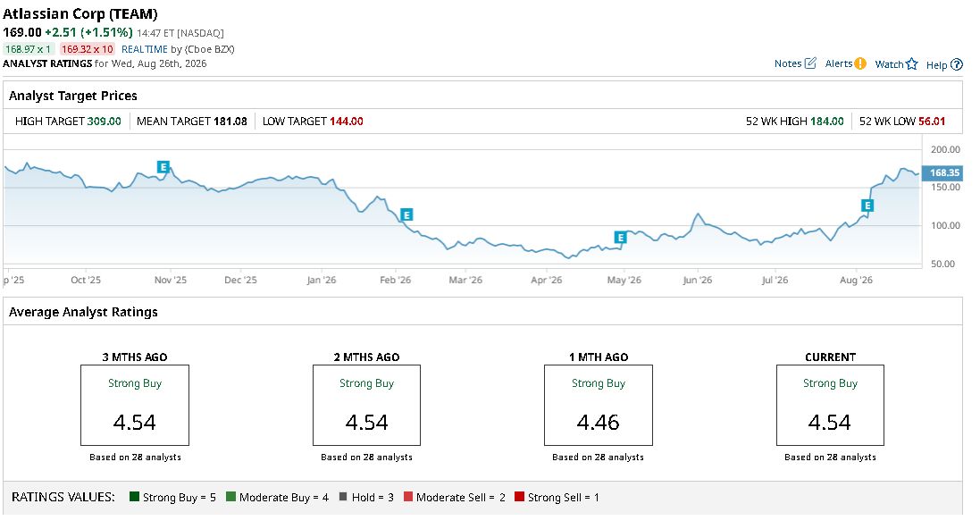980x529 pixels.
Task: Click the gray Hold legend swatch
Action: pos(342,497)
